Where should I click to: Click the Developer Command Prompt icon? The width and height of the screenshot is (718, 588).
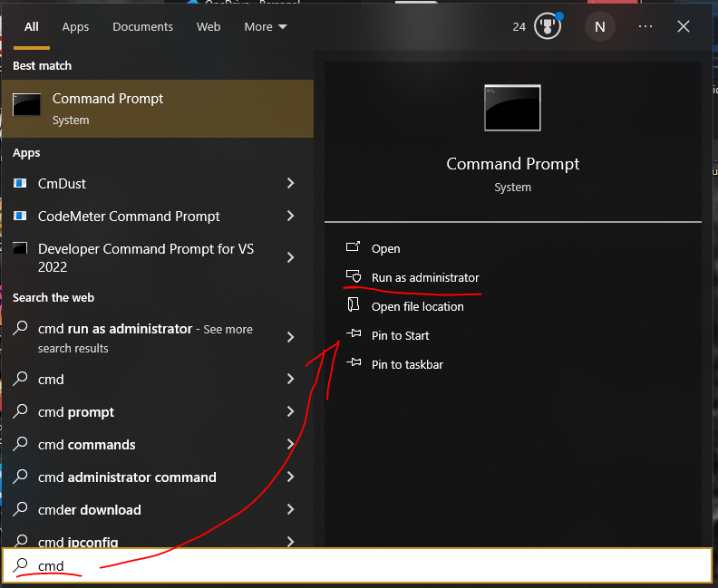click(x=21, y=249)
